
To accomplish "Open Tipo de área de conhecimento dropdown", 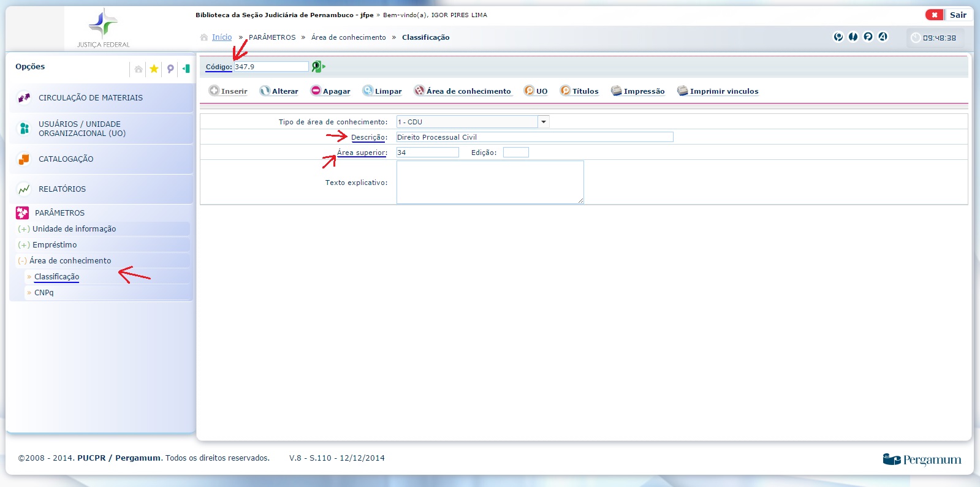I will [x=543, y=122].
